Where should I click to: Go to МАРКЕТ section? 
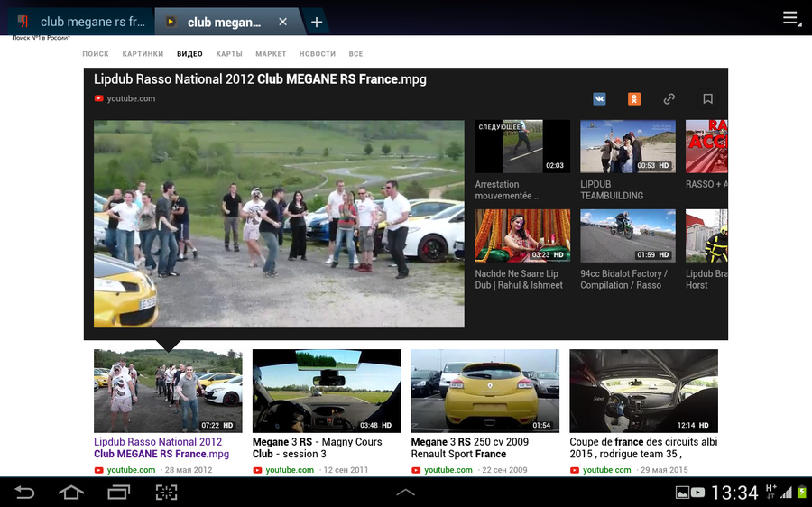271,54
